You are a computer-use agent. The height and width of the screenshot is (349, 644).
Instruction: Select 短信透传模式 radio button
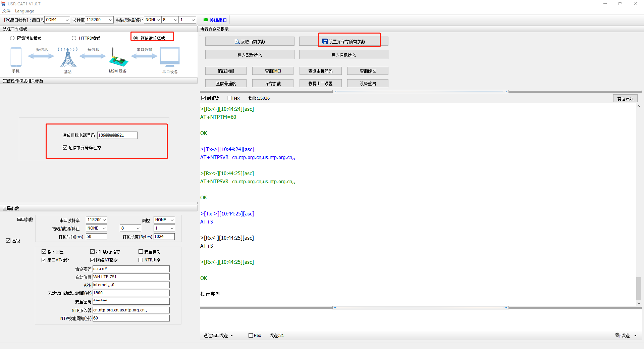(x=136, y=38)
